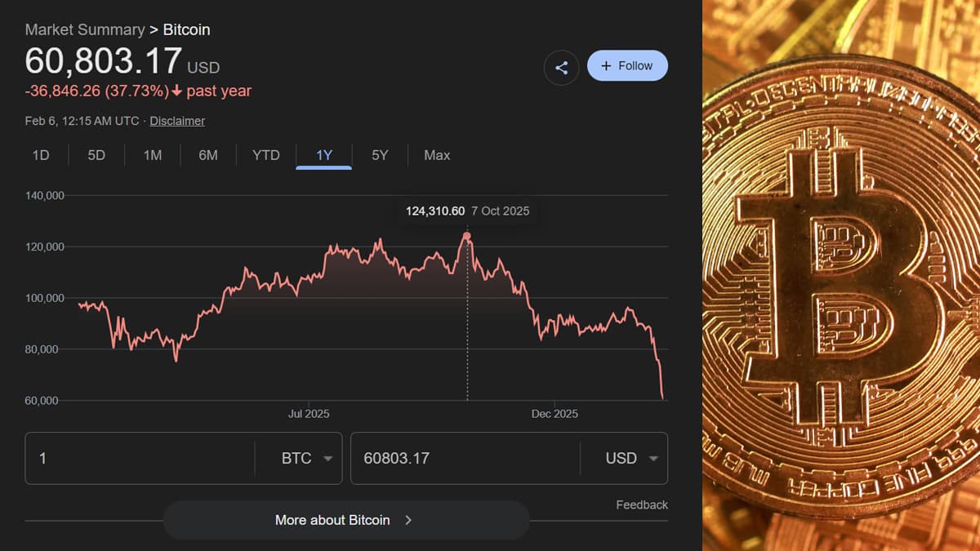The image size is (980, 551).
Task: Reselect the active 1Y tab
Action: pos(323,155)
